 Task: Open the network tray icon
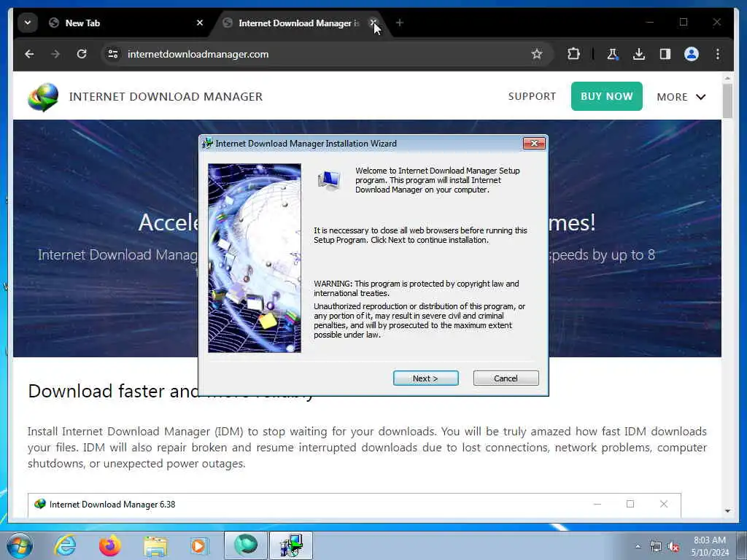pyautogui.click(x=656, y=547)
